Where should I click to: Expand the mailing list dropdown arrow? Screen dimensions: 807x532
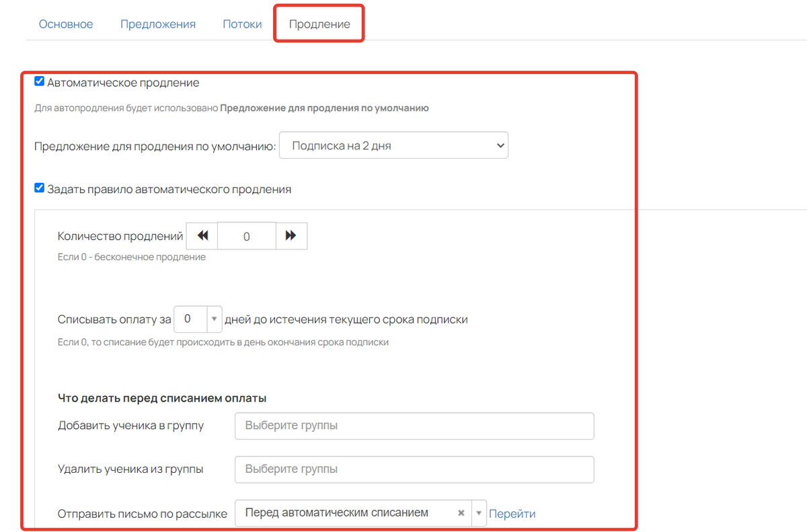[478, 513]
